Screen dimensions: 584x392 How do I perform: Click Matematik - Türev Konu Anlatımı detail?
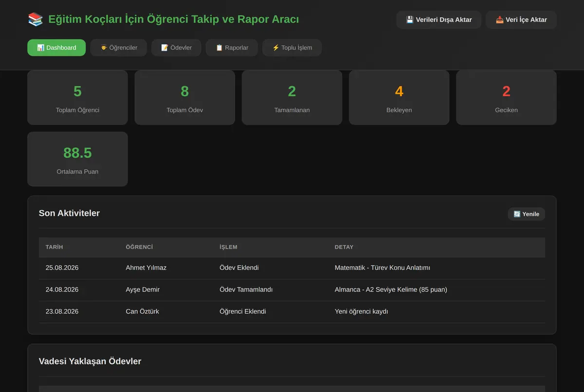click(383, 267)
